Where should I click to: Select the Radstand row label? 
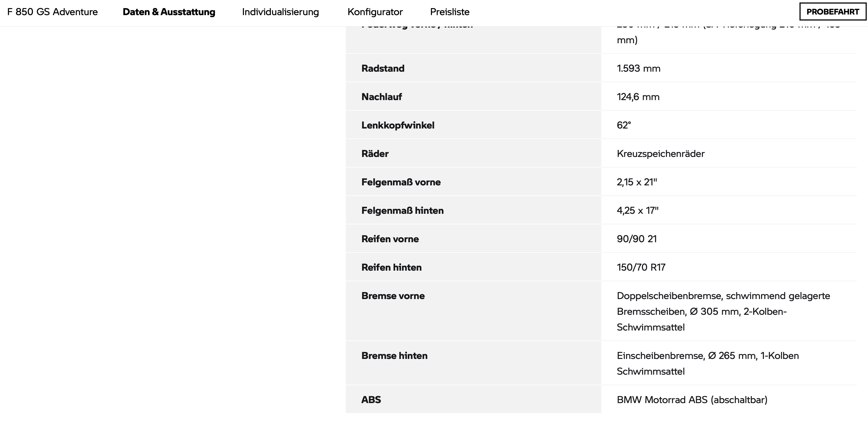tap(383, 68)
